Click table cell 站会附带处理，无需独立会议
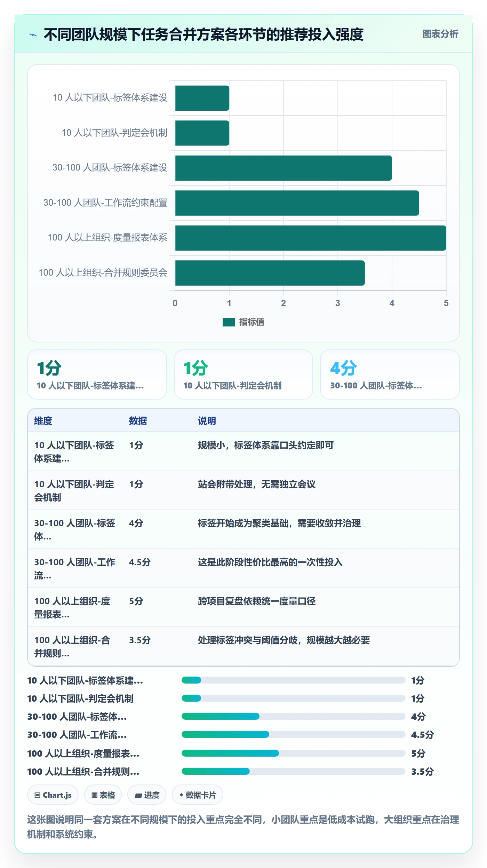487x868 pixels. 257,484
